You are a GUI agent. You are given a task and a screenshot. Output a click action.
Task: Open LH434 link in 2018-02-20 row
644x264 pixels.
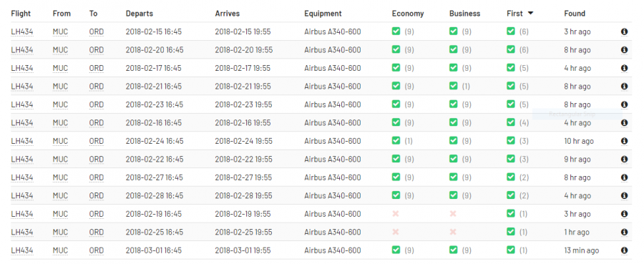22,50
